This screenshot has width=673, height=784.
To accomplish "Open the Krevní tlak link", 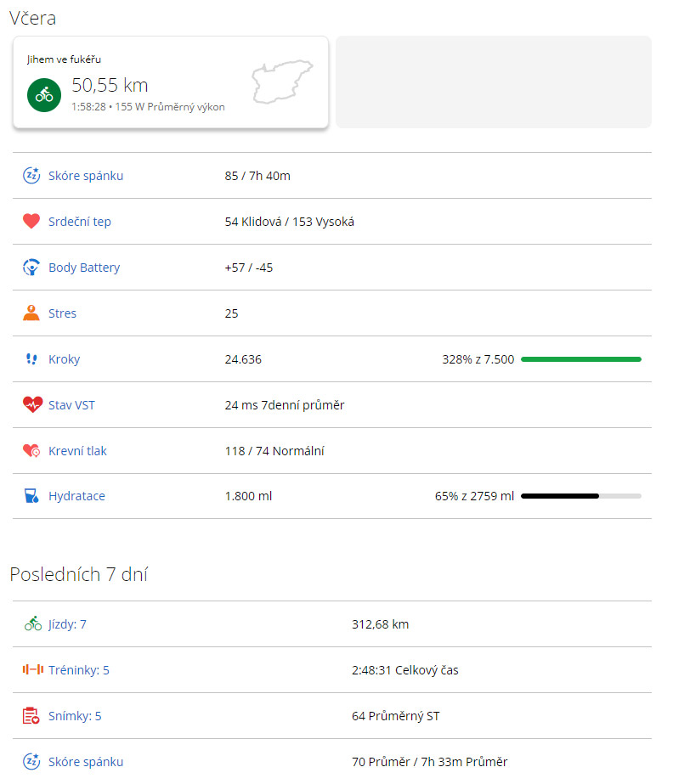I will (77, 451).
